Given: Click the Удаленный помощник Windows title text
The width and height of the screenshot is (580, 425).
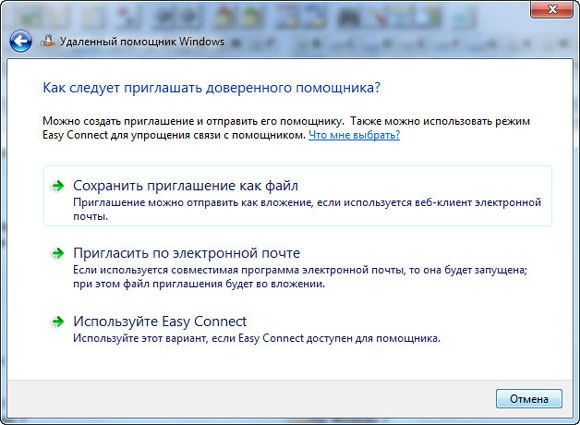Looking at the screenshot, I should click(142, 41).
